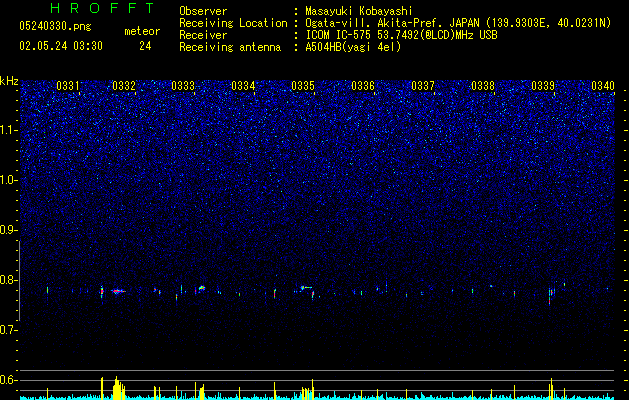The width and height of the screenshot is (629, 400).
Task: Click the 1.0 kHz axis label
Action: [x=8, y=180]
